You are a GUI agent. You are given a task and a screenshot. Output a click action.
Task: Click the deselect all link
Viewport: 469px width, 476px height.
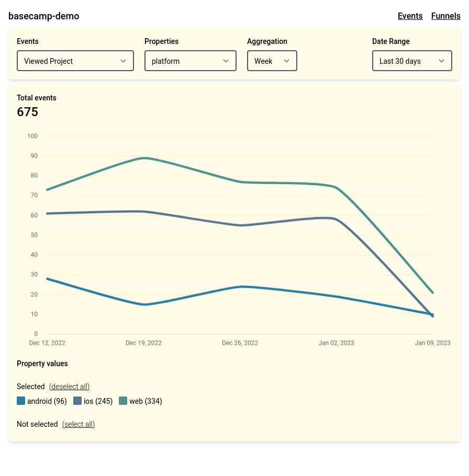(x=69, y=387)
